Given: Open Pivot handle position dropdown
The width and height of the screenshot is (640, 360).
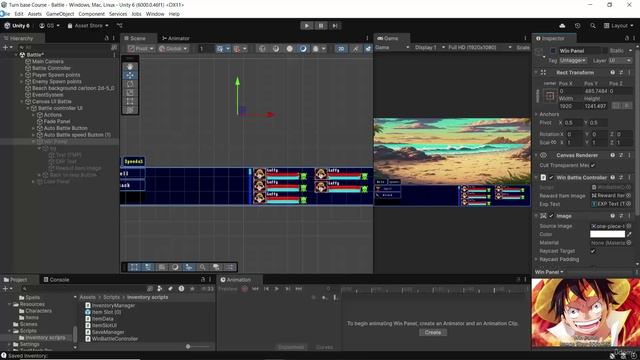Looking at the screenshot, I should [x=140, y=49].
